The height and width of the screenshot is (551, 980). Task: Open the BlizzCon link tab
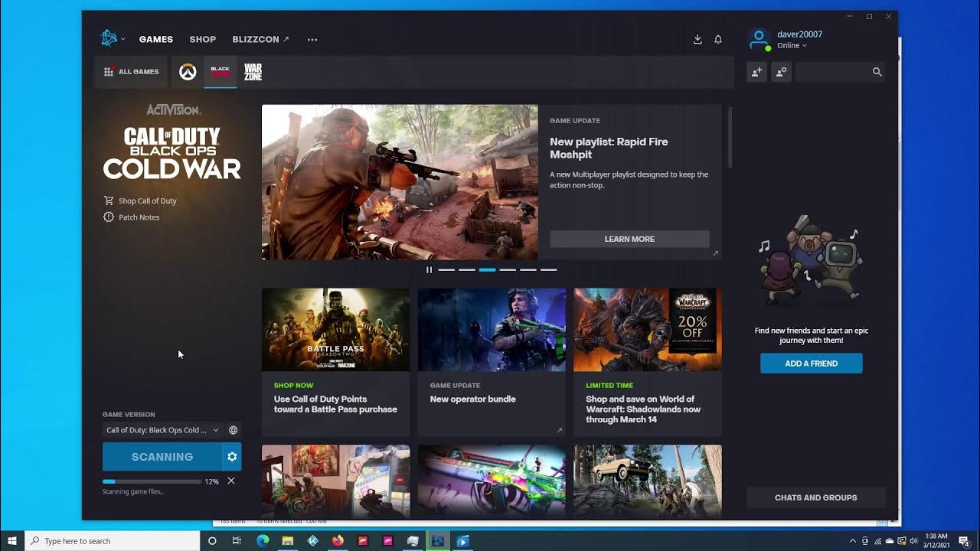(260, 39)
